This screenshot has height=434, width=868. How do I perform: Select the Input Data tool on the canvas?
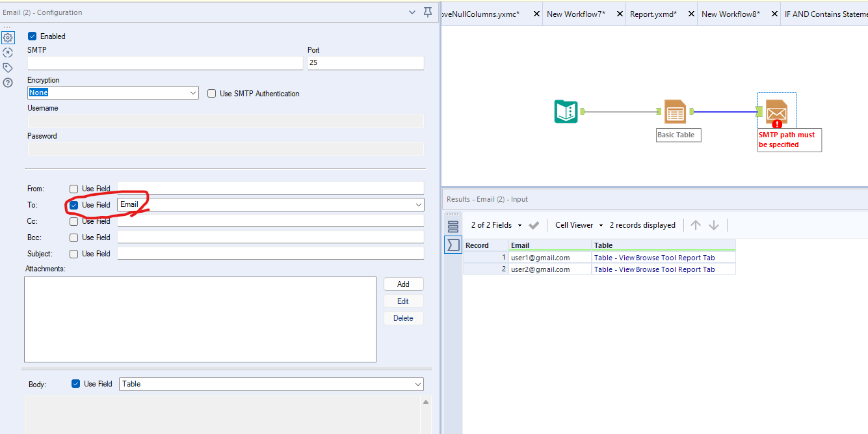tap(566, 111)
